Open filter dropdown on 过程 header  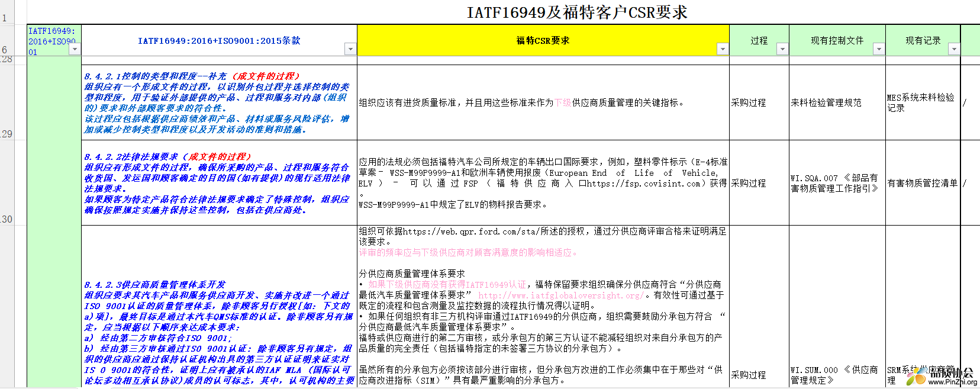point(782,49)
